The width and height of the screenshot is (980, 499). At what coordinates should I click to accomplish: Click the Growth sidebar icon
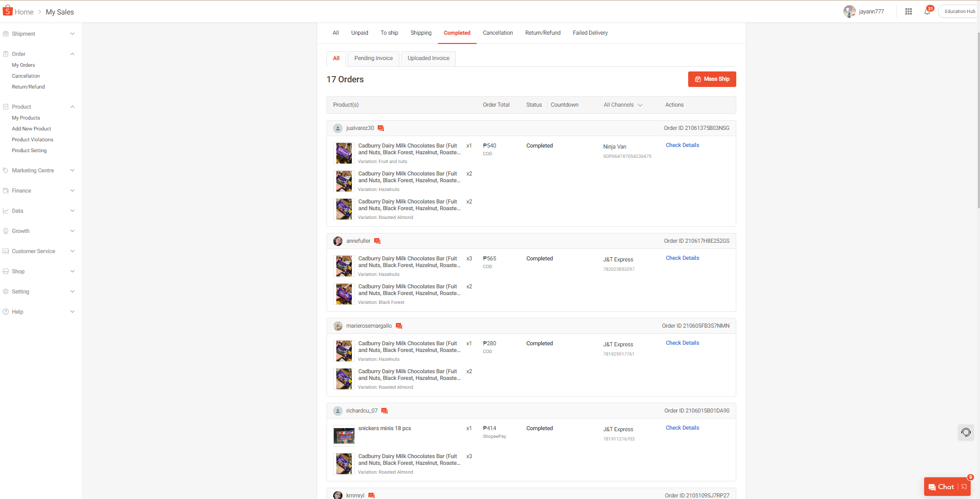tap(6, 231)
